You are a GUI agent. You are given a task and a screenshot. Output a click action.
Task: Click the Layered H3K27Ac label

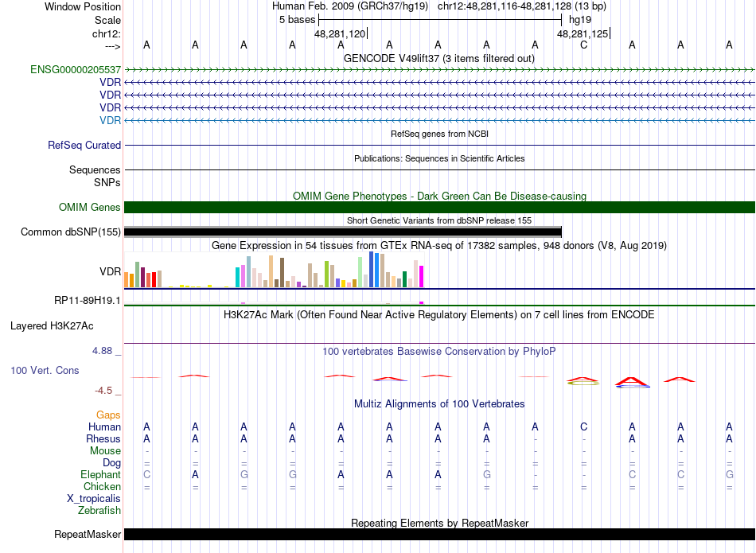pos(52,326)
